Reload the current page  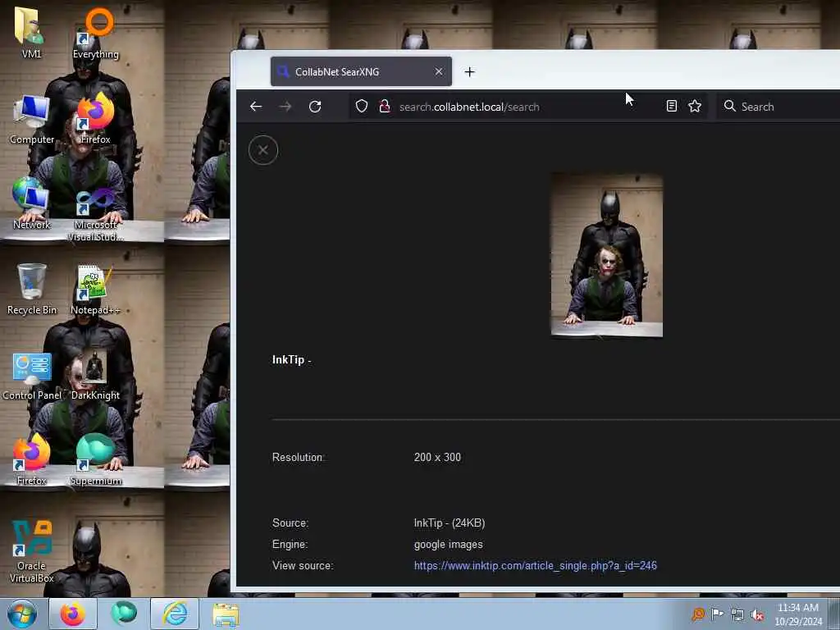tap(315, 107)
